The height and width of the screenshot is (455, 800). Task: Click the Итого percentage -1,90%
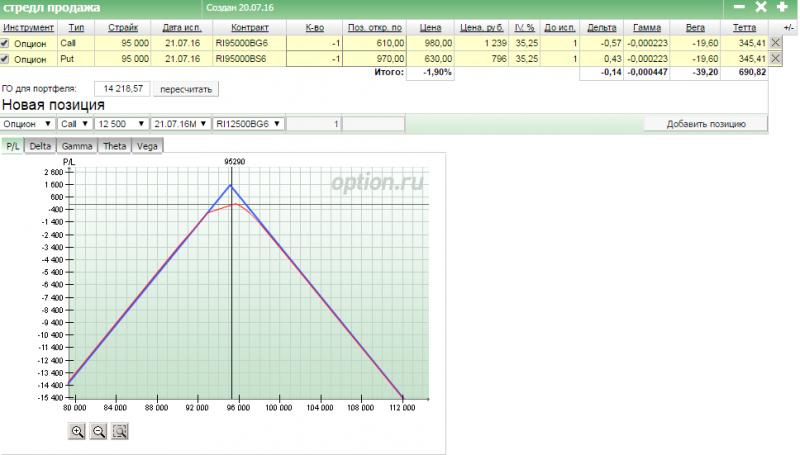click(x=437, y=72)
